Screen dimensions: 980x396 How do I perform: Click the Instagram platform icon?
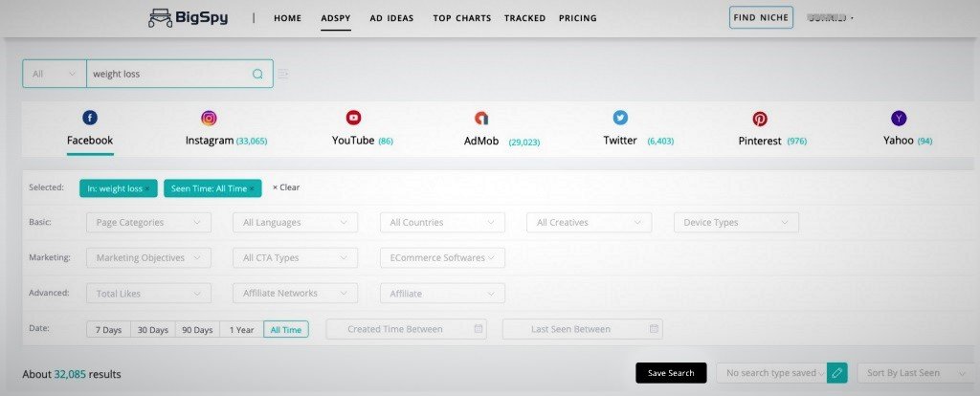tap(209, 118)
